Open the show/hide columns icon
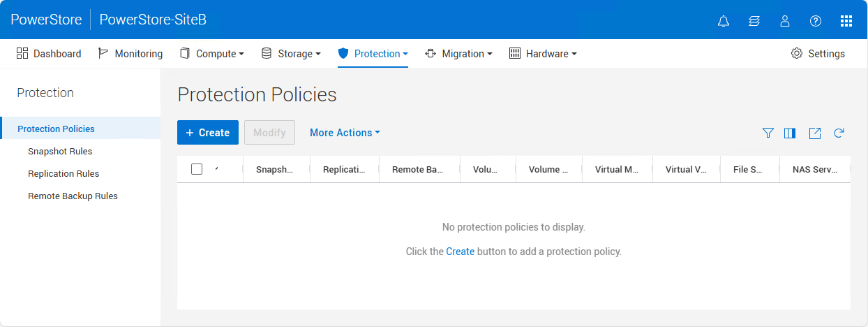The image size is (868, 327). click(x=790, y=133)
